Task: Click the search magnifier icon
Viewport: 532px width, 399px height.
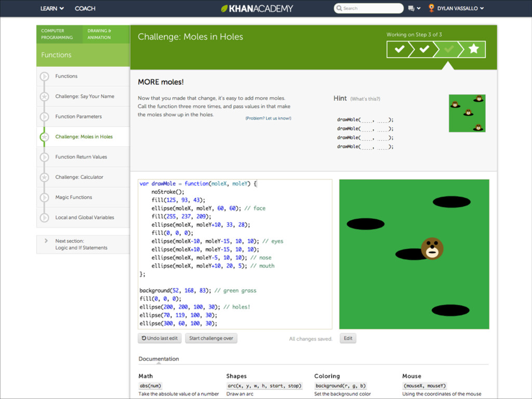Action: (x=339, y=8)
